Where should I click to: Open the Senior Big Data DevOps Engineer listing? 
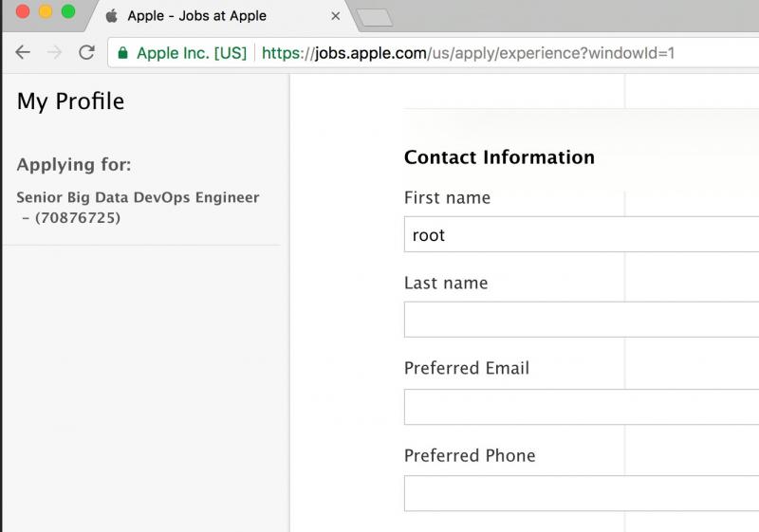point(138,208)
